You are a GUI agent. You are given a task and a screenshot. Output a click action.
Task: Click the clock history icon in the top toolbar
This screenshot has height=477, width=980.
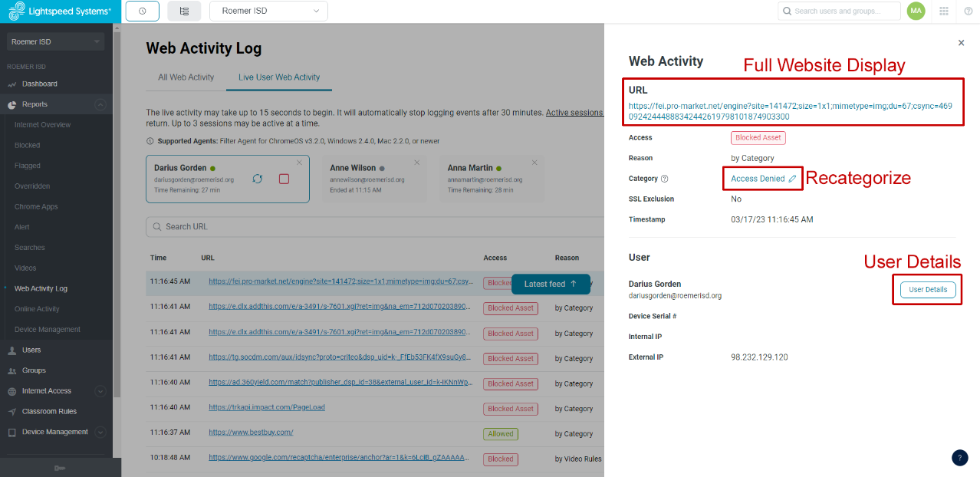[142, 11]
